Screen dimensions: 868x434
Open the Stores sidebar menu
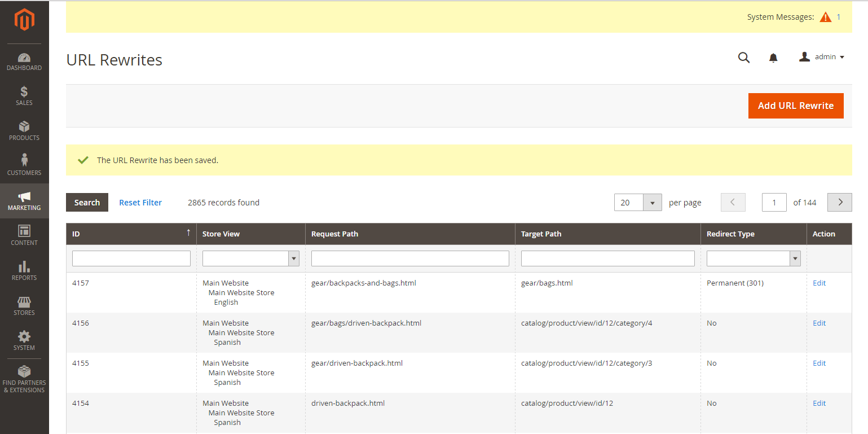point(24,306)
